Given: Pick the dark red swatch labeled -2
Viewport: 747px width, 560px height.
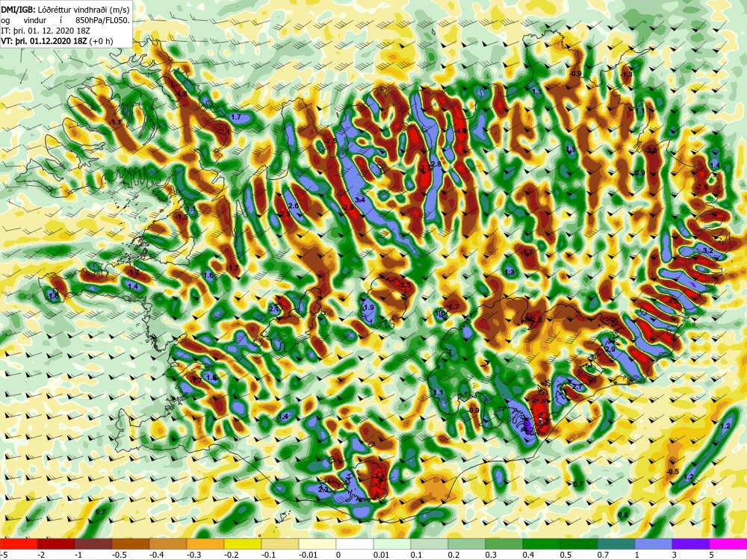Looking at the screenshot, I should click(x=56, y=544).
